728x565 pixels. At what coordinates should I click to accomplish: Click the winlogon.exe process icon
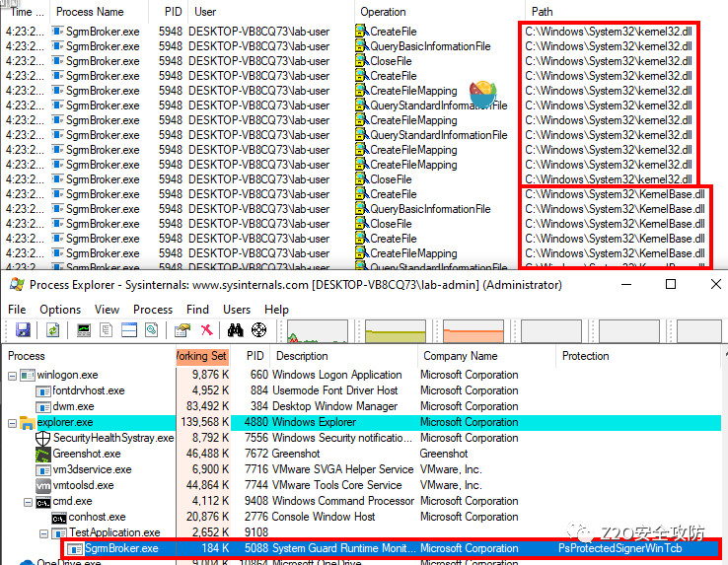pos(28,375)
